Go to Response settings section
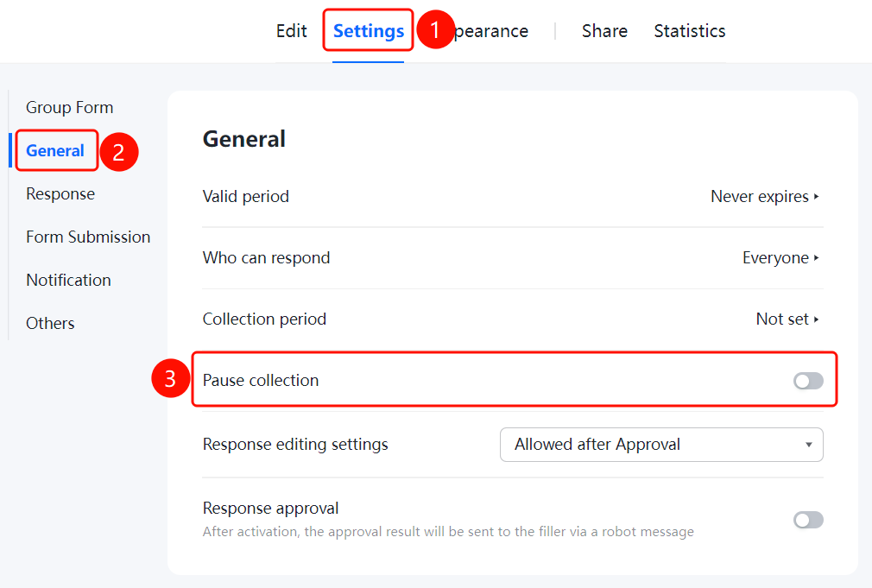Viewport: 872px width, 588px height. click(x=60, y=193)
